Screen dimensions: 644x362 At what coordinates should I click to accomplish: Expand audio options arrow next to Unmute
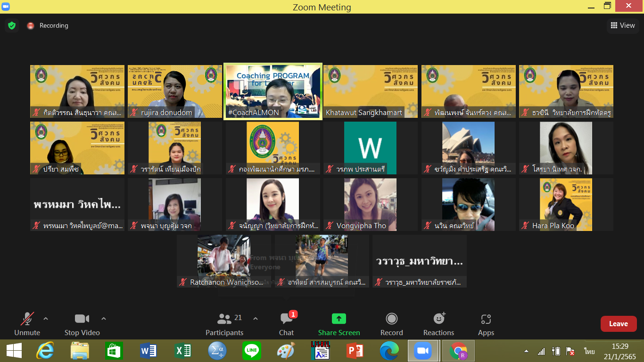(x=46, y=319)
